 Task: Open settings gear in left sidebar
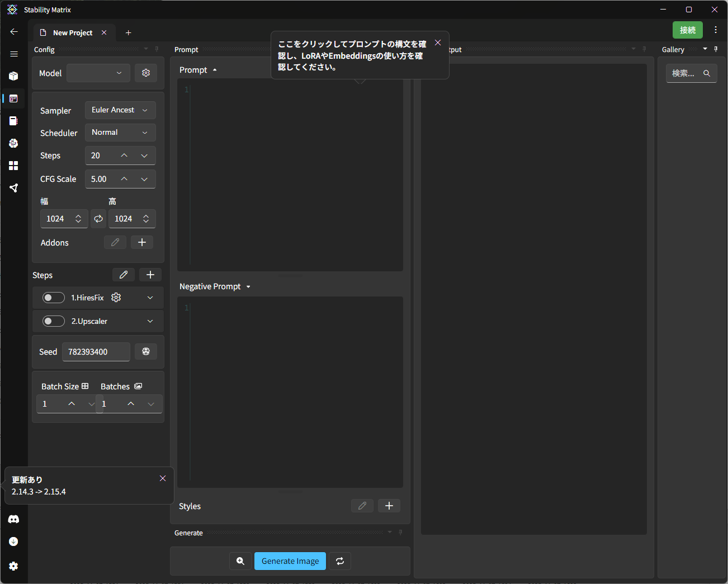click(x=13, y=566)
